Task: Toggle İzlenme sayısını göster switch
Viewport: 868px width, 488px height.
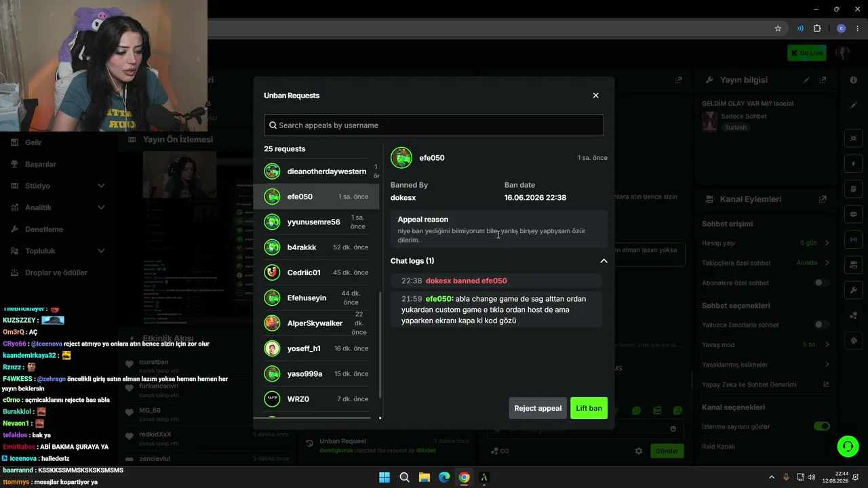Action: point(821,426)
